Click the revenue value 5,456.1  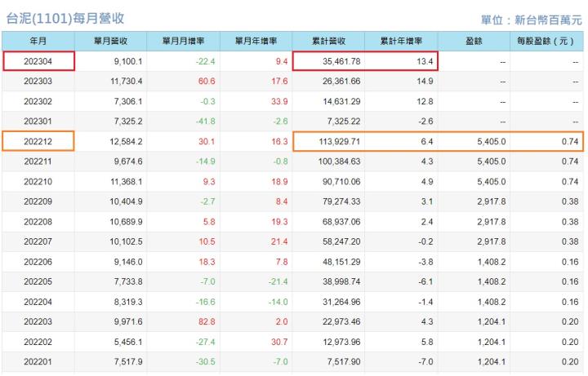128,342
